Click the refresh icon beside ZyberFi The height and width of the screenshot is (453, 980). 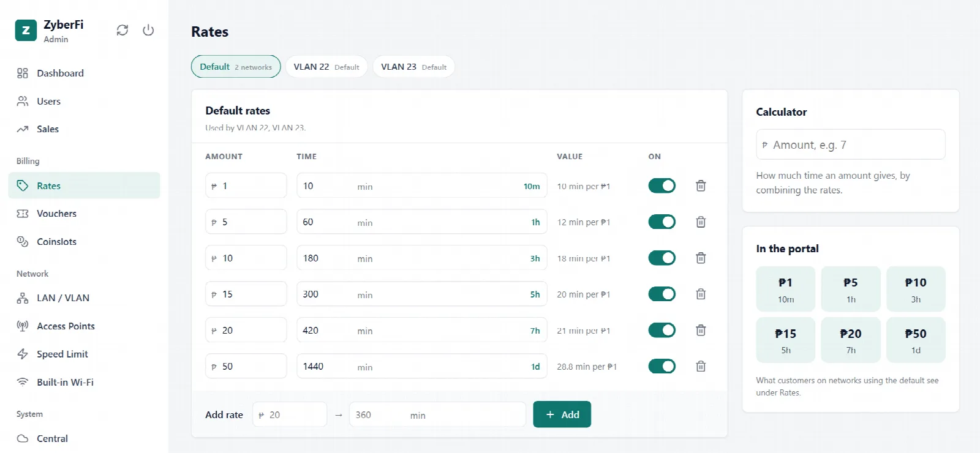coord(123,30)
